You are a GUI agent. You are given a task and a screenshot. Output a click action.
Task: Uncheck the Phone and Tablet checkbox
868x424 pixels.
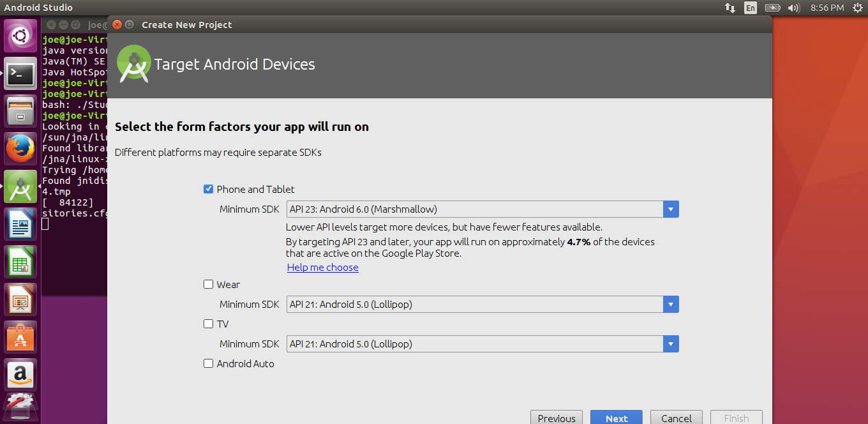tap(208, 189)
